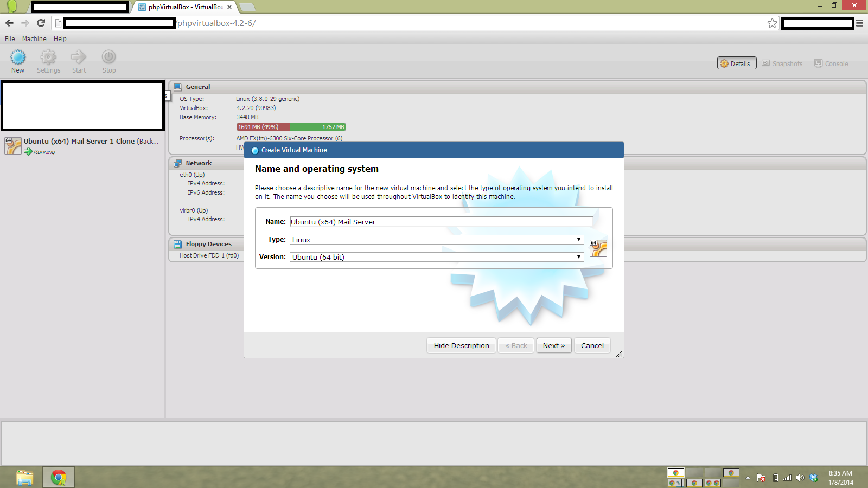Click Host Drive FDD 1 (fd0) entry
Screen dimensions: 868x488
click(209, 255)
